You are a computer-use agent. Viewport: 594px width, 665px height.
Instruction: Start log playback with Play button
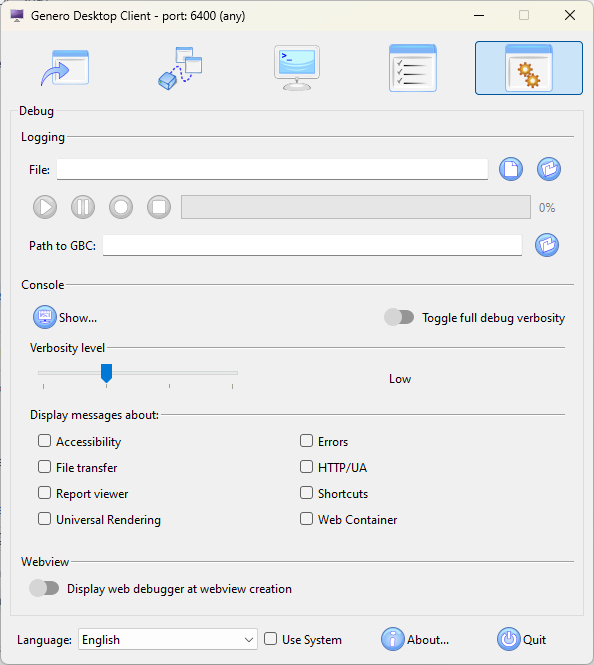[45, 207]
